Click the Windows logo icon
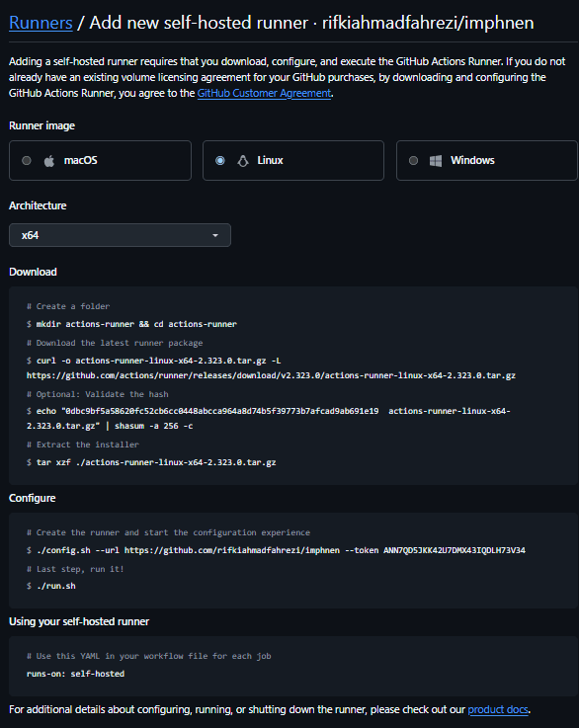Screen dimensions: 579x728 point(436,161)
